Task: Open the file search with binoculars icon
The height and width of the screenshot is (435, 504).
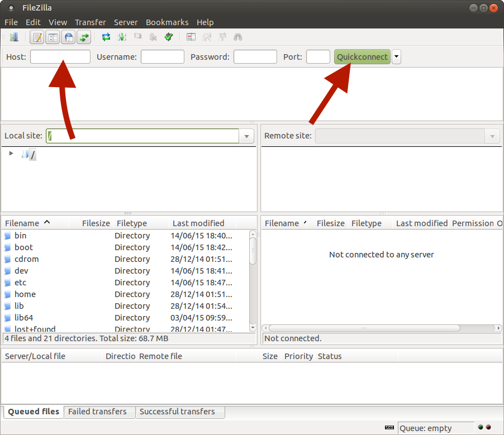Action: pyautogui.click(x=237, y=37)
